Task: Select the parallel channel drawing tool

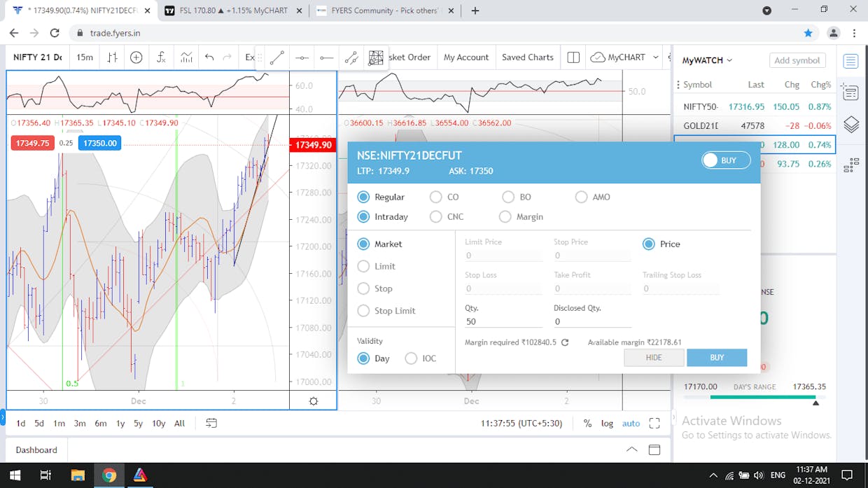Action: (351, 58)
